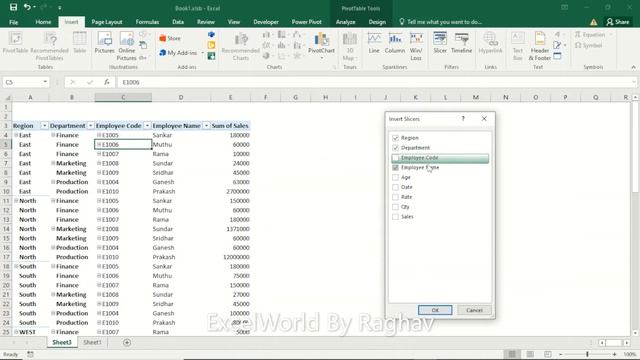This screenshot has height=360, width=640.
Task: Insert a Win/Loss sparkline
Action: [416, 47]
